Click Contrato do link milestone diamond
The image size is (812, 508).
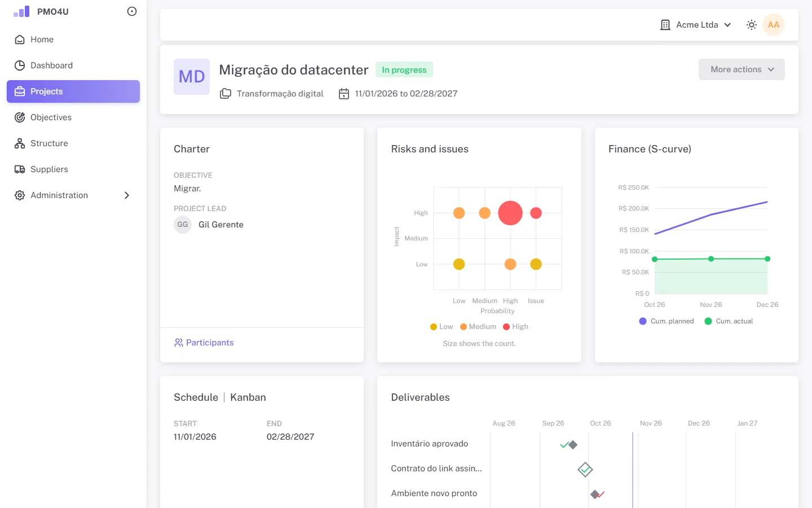[x=585, y=469]
